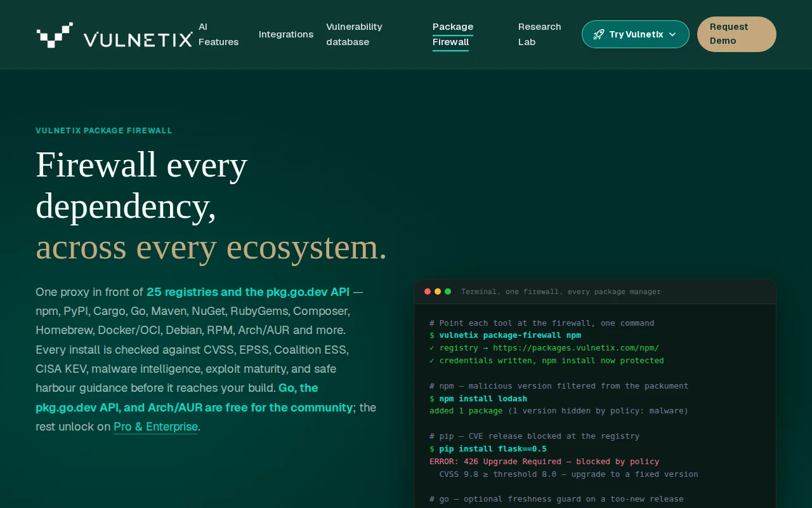The width and height of the screenshot is (812, 508).
Task: Click the registry URL https://packages.vulnetix.com/npm/ line
Action: 544,348
